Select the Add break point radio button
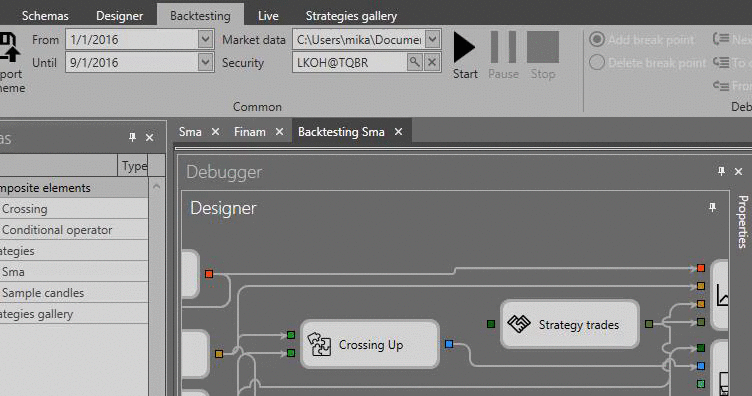The image size is (752, 396). [597, 39]
